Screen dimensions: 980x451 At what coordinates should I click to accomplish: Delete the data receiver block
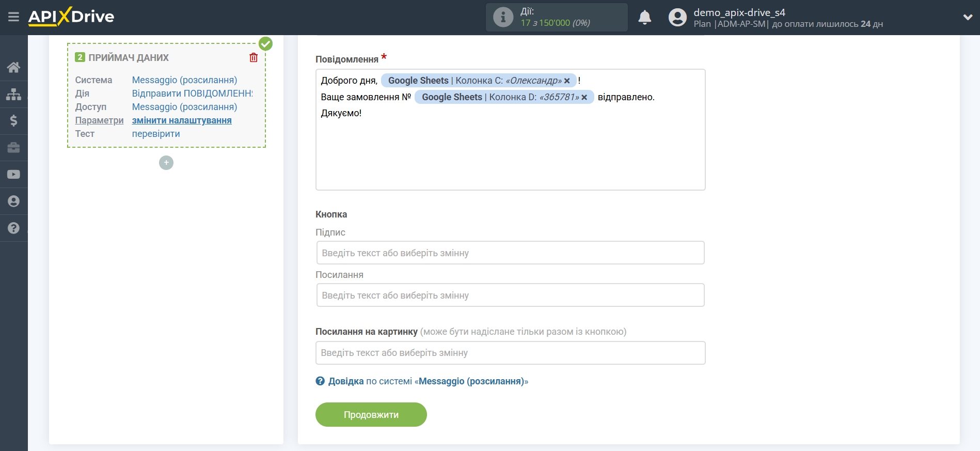[254, 57]
